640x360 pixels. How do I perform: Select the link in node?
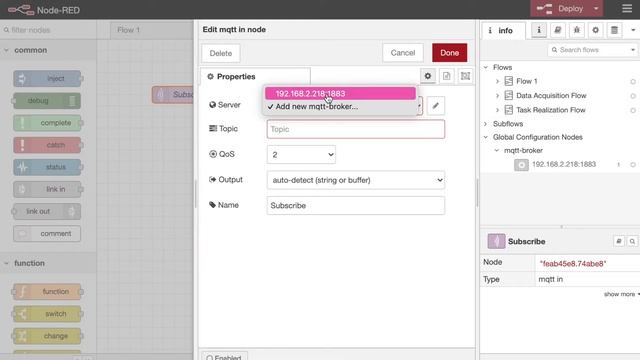47,189
